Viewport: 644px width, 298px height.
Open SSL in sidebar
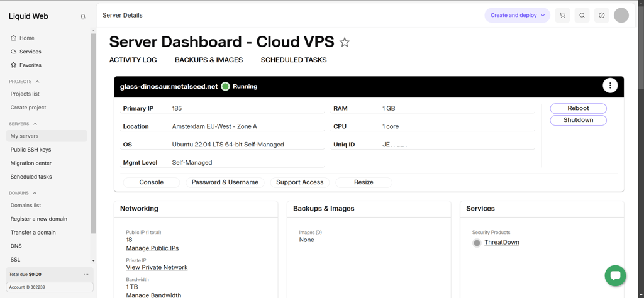click(15, 260)
